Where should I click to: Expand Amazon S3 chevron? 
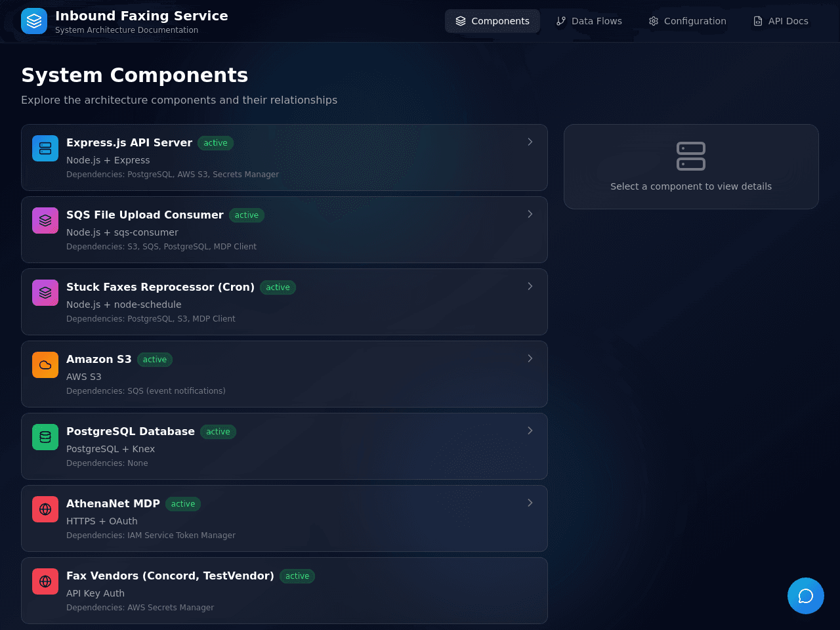pos(530,358)
